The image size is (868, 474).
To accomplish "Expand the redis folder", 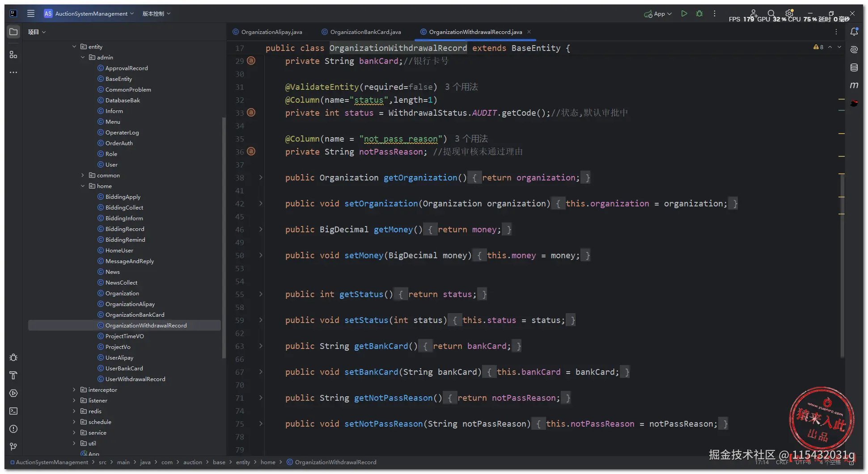I will (x=74, y=411).
